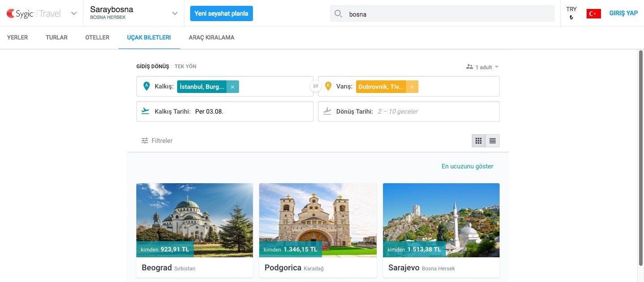The width and height of the screenshot is (644, 282).
Task: Expand the Sygic Travel menu chevron
Action: [74, 13]
